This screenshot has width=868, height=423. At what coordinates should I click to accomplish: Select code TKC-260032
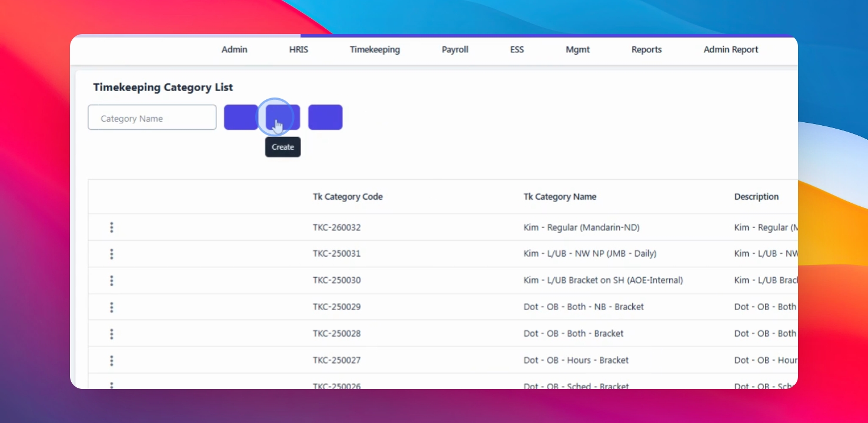point(337,227)
